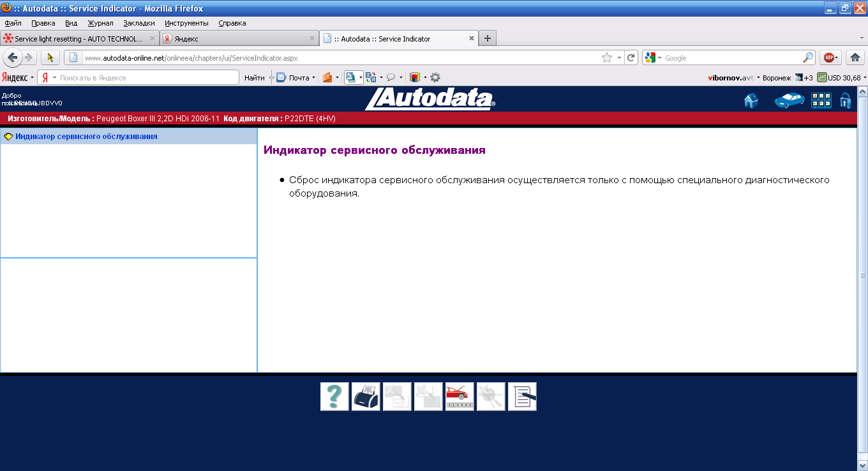Open the Правка menu

tap(43, 23)
